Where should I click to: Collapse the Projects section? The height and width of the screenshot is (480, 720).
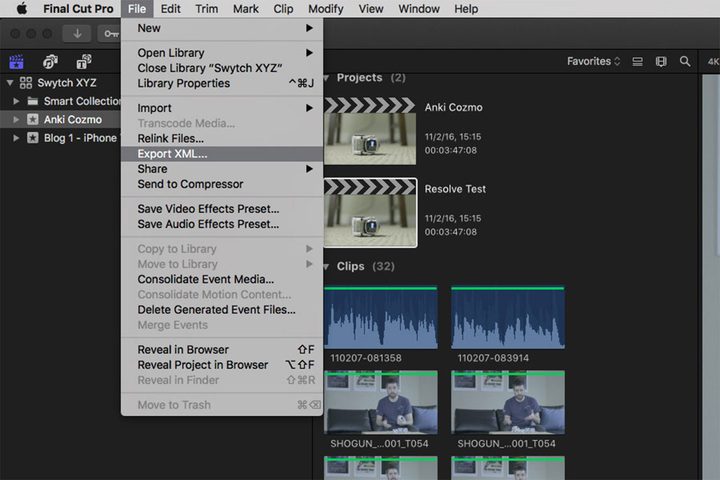(x=326, y=78)
